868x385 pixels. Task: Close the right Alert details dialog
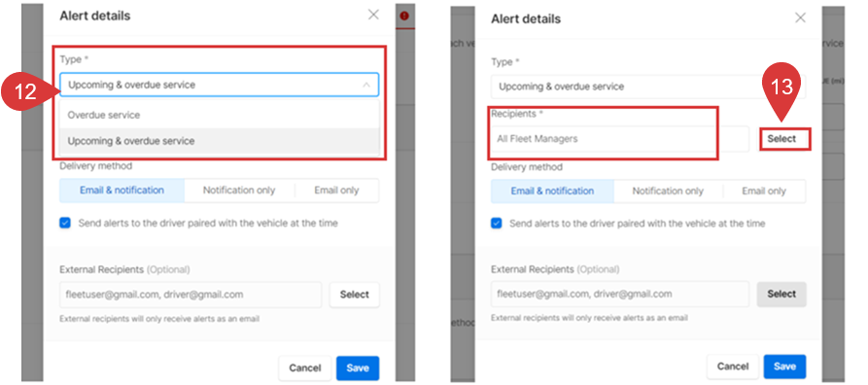(x=800, y=17)
